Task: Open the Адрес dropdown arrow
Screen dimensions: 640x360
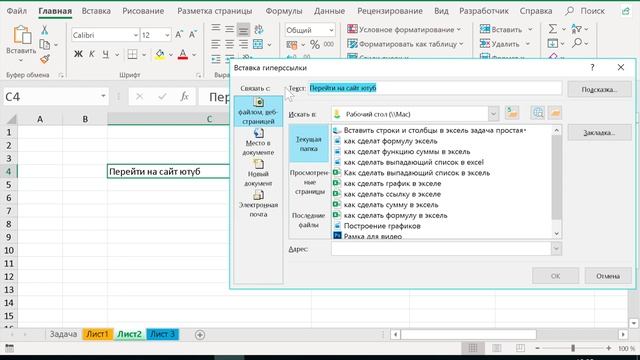Action: [556, 249]
